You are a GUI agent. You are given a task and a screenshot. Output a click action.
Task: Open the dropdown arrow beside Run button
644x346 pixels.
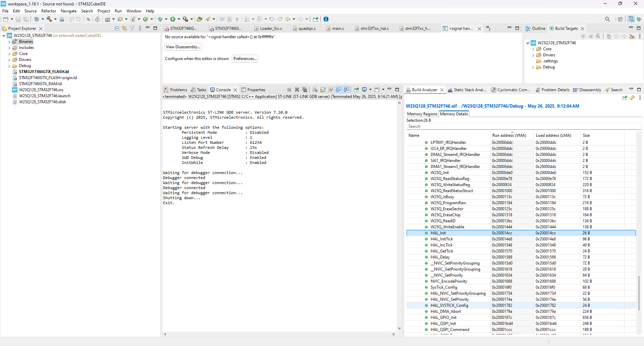coord(179,19)
